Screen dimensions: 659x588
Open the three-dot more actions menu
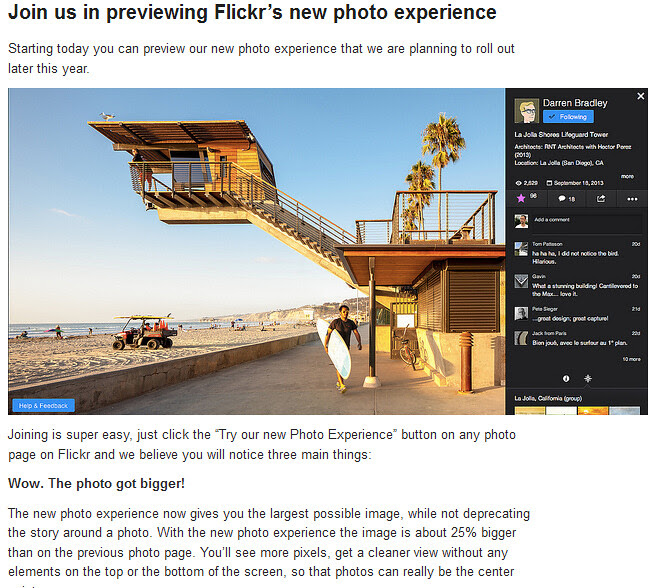click(x=632, y=199)
